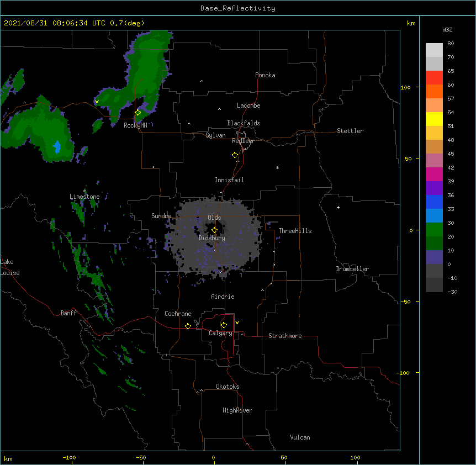
Task: Click the Calgary city label
Action: [220, 333]
